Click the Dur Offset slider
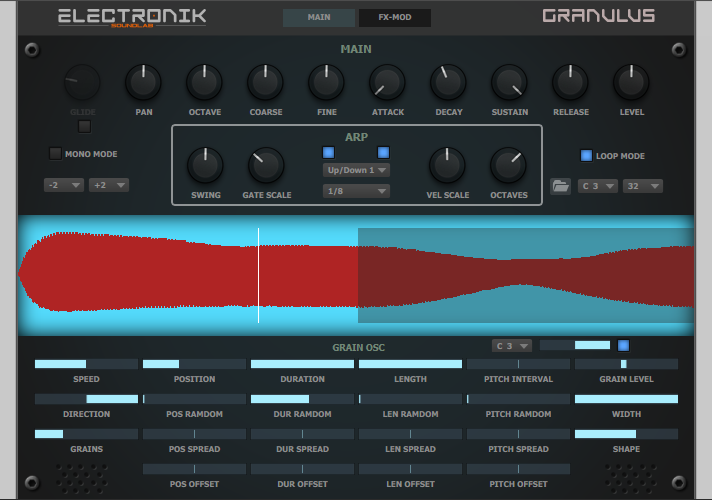Screen dimensions: 712x500 [x=302, y=469]
